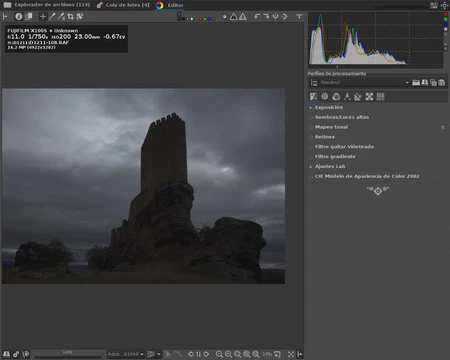Select the crop tool
This screenshot has width=450, height=360.
click(x=70, y=16)
